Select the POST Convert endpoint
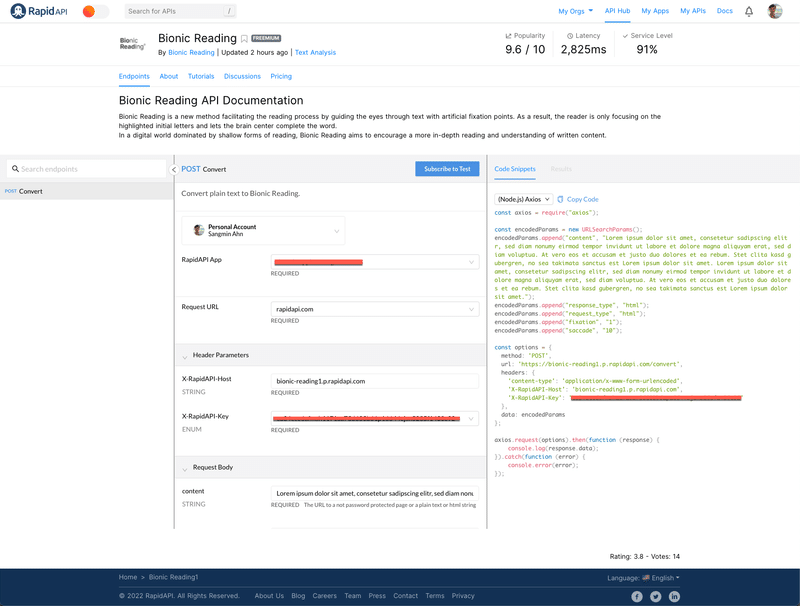 [87, 191]
